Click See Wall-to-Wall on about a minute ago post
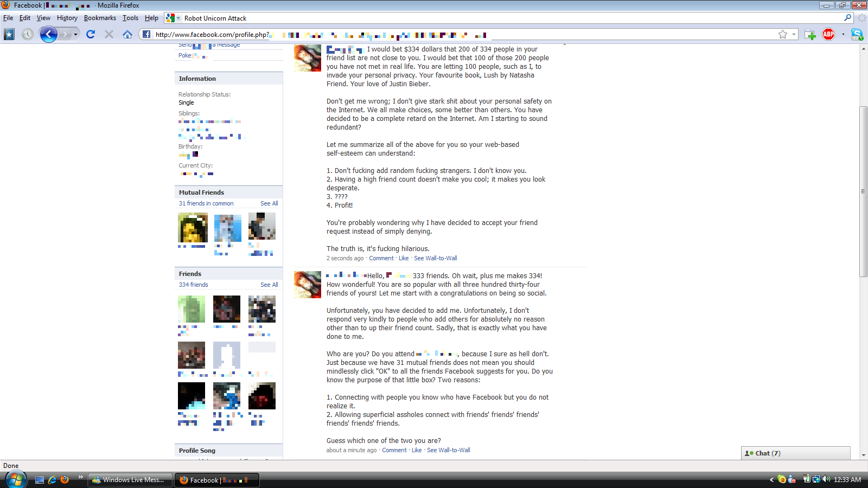 click(449, 450)
